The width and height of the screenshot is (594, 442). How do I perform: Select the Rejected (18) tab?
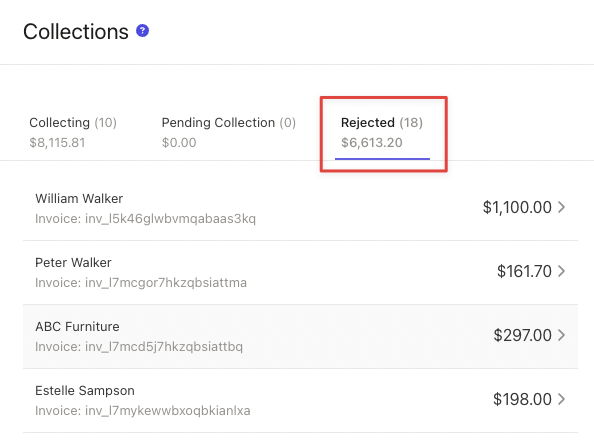(x=382, y=132)
